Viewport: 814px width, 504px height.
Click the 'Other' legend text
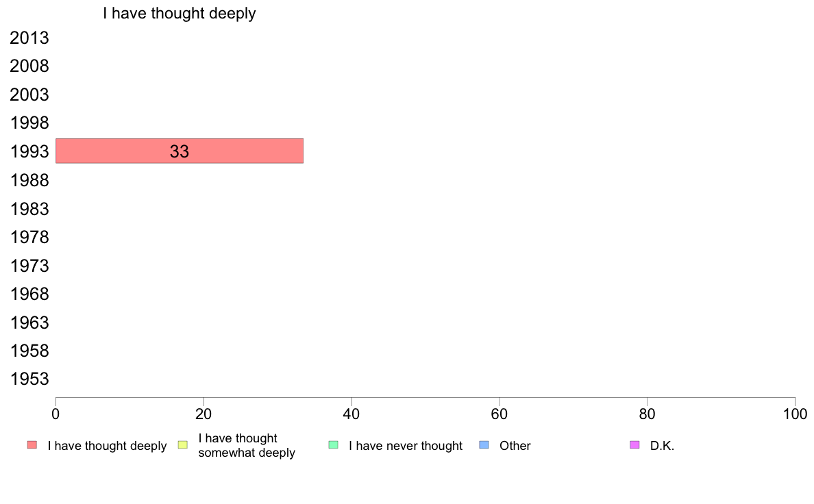515,445
